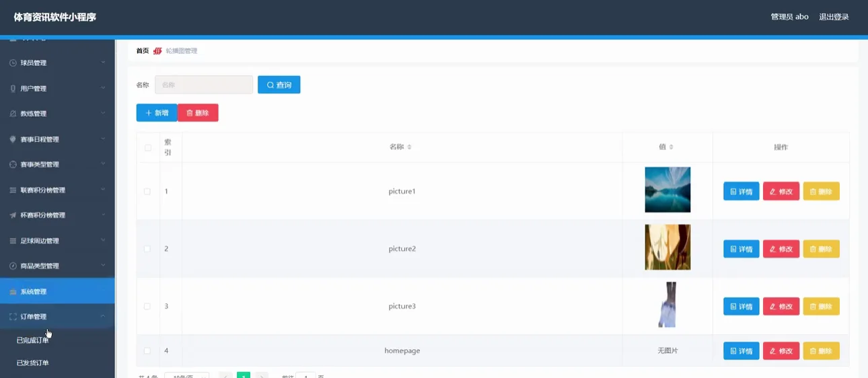Click the icon beside 用户管理
Viewport: 868px width, 378px height.
pos(13,89)
